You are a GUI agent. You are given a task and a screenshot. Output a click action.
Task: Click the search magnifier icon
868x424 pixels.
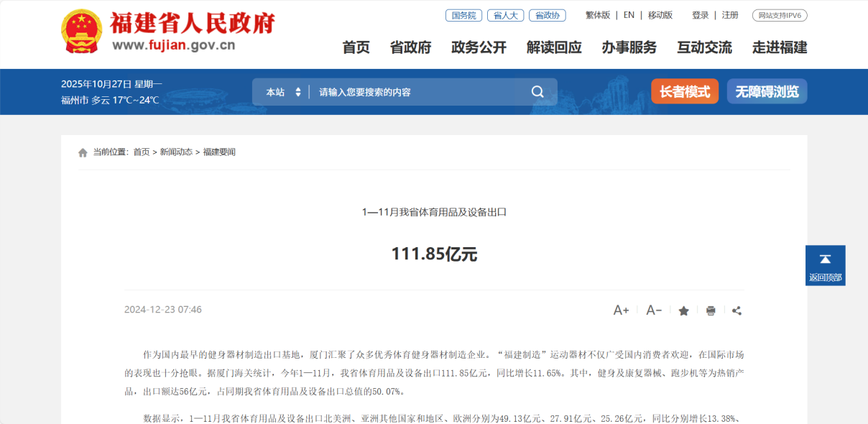coord(537,92)
